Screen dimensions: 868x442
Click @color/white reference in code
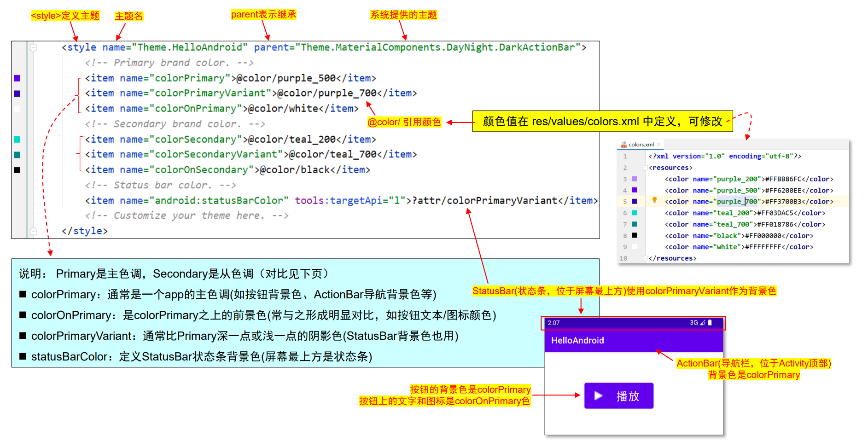coord(283,109)
